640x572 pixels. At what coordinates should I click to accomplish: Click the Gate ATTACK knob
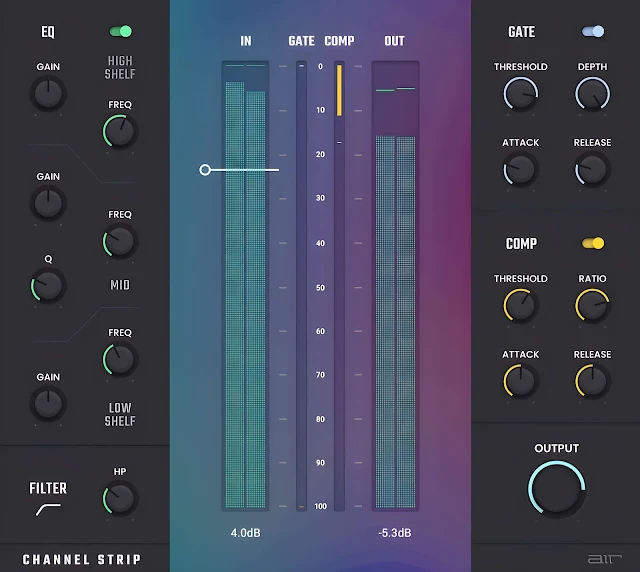pyautogui.click(x=520, y=170)
